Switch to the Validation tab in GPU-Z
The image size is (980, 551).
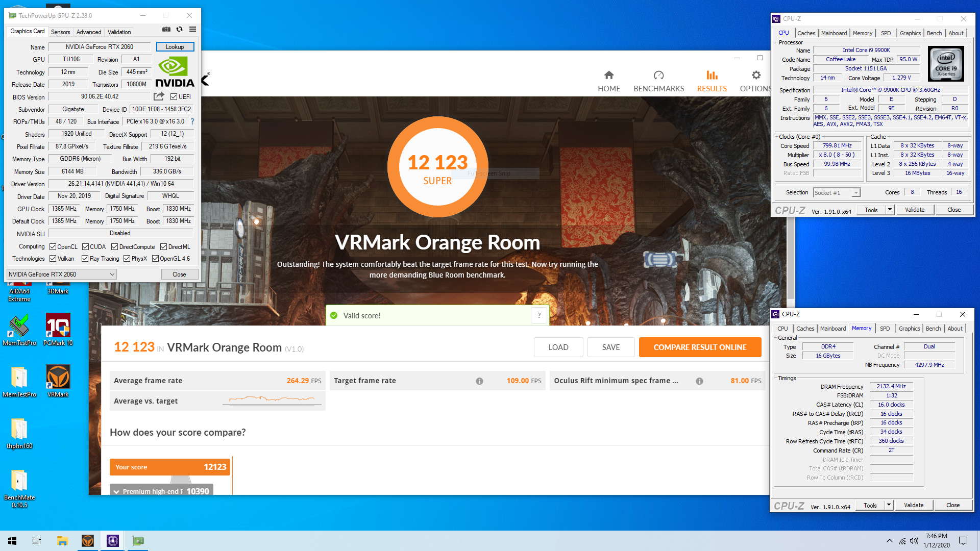119,32
